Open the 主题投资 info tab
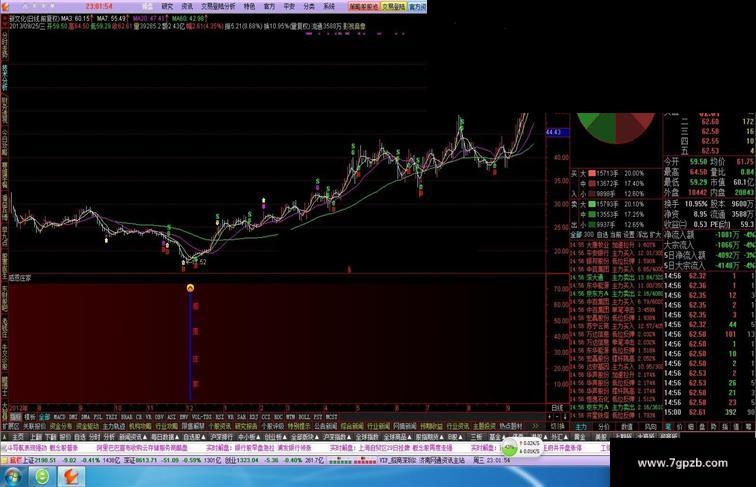The width and height of the screenshot is (756, 487). click(x=484, y=426)
